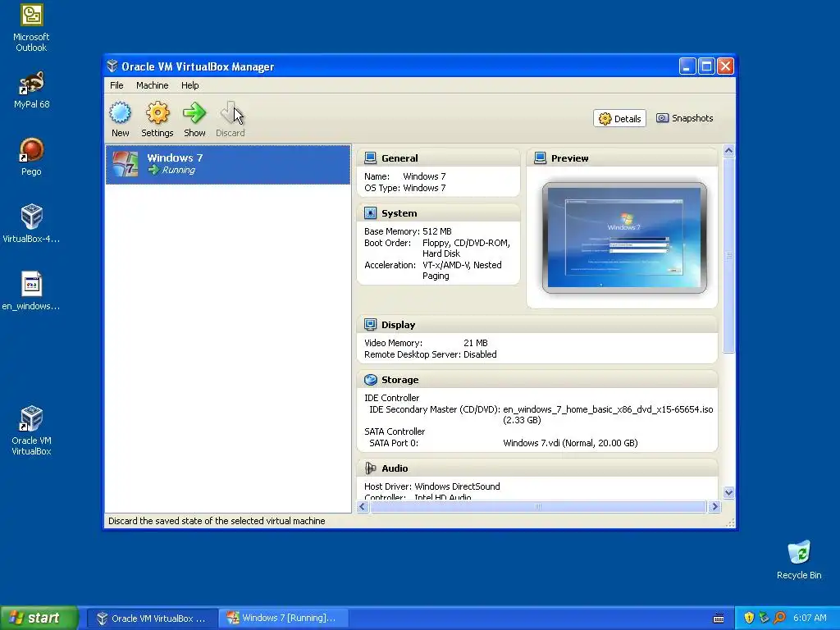Click 'Remote Desktop Server: Disabled' text

click(x=430, y=354)
